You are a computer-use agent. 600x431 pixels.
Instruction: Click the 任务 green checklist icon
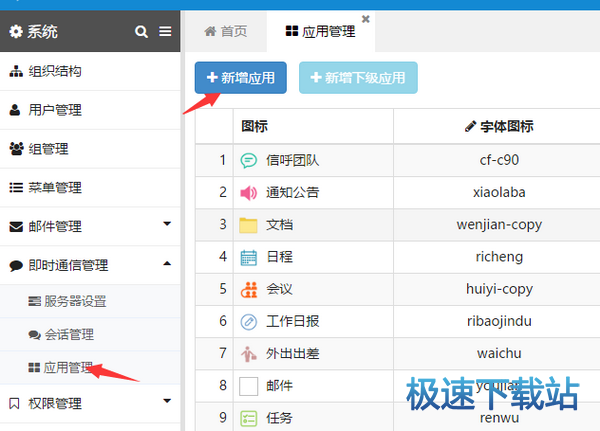tap(248, 418)
